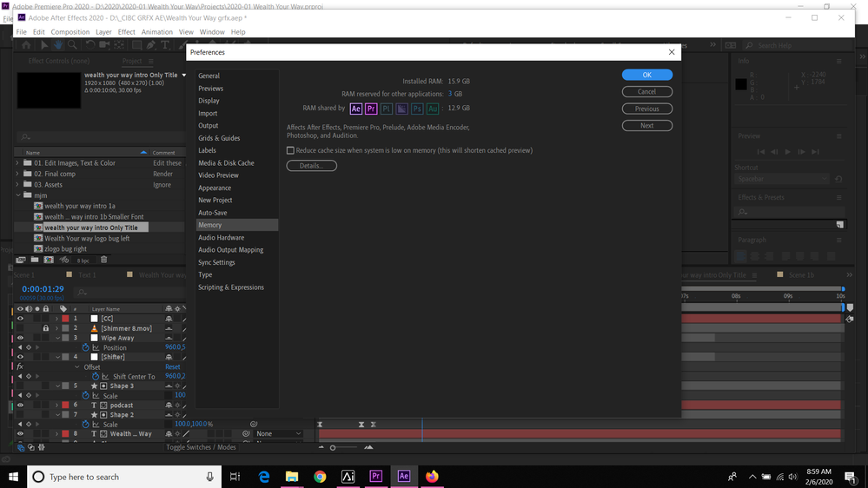Select the Home icon in the toolbar
This screenshot has width=868, height=488.
[26, 45]
